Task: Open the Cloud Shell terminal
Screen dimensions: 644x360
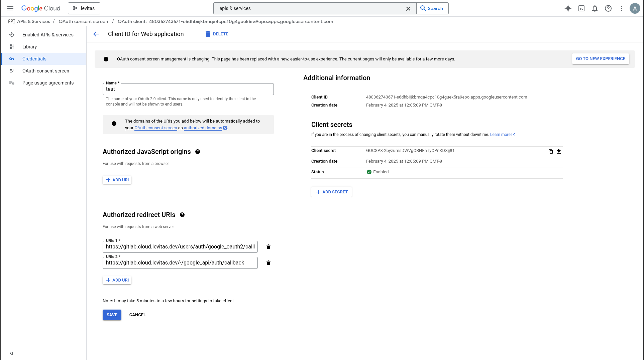Action: pos(581,8)
